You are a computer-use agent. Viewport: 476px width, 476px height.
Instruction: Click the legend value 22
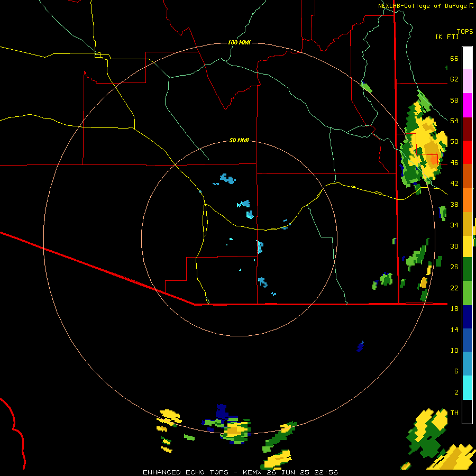pos(454,288)
